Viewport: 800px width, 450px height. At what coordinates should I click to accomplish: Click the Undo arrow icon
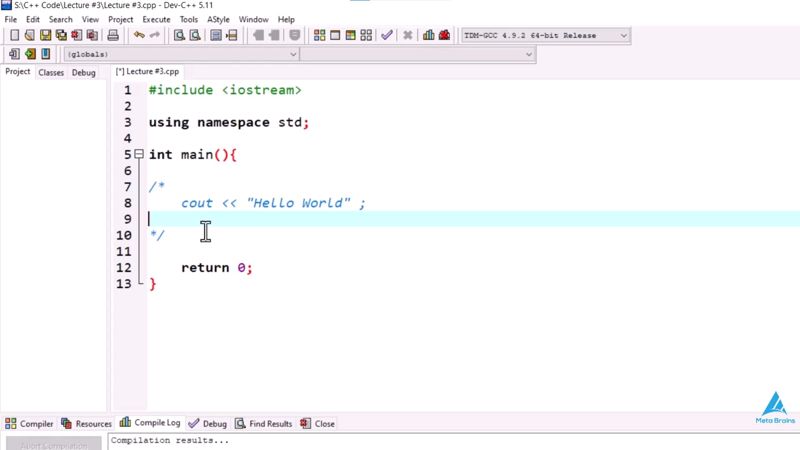coord(139,35)
